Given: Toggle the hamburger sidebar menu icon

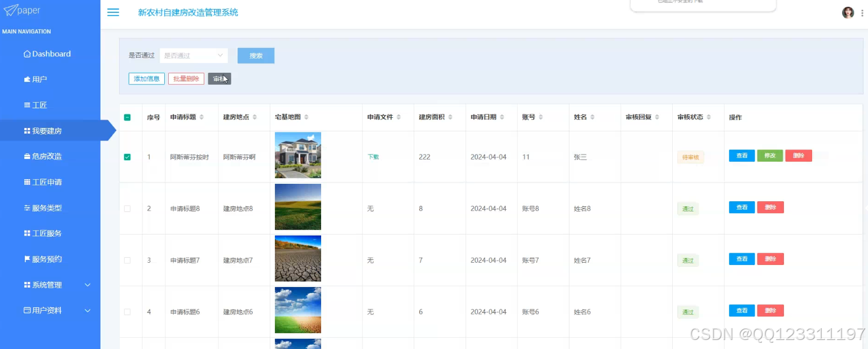Looking at the screenshot, I should (113, 12).
